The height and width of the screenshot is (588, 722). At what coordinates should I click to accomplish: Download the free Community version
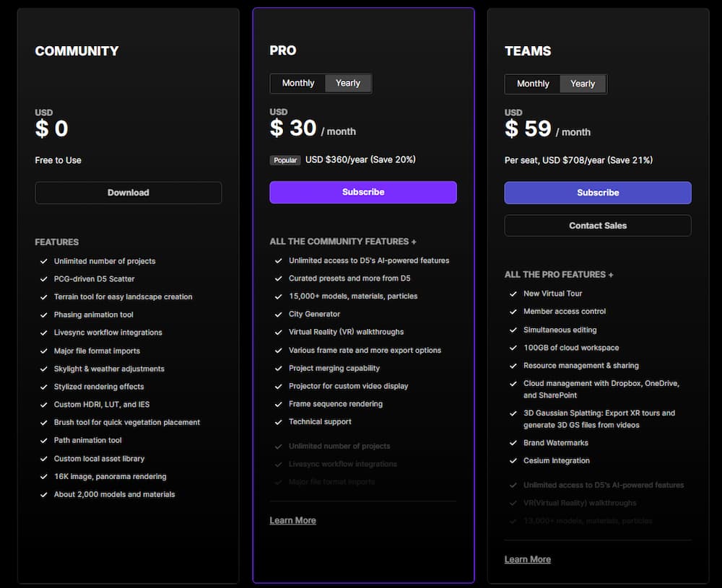129,193
